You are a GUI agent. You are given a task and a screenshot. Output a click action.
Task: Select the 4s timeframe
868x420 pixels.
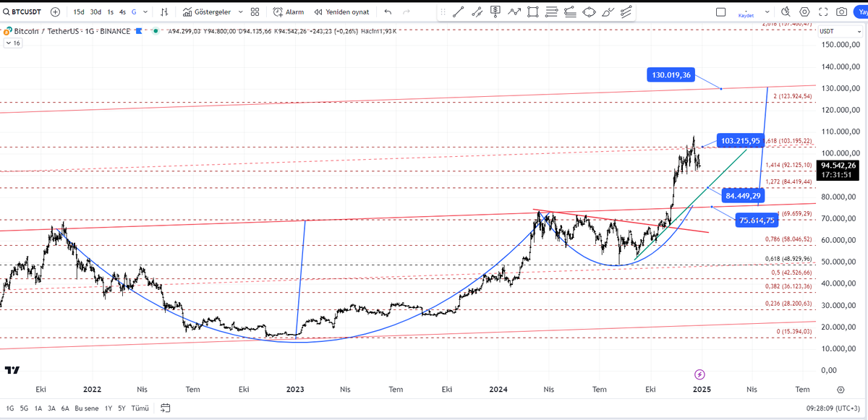[x=122, y=12]
